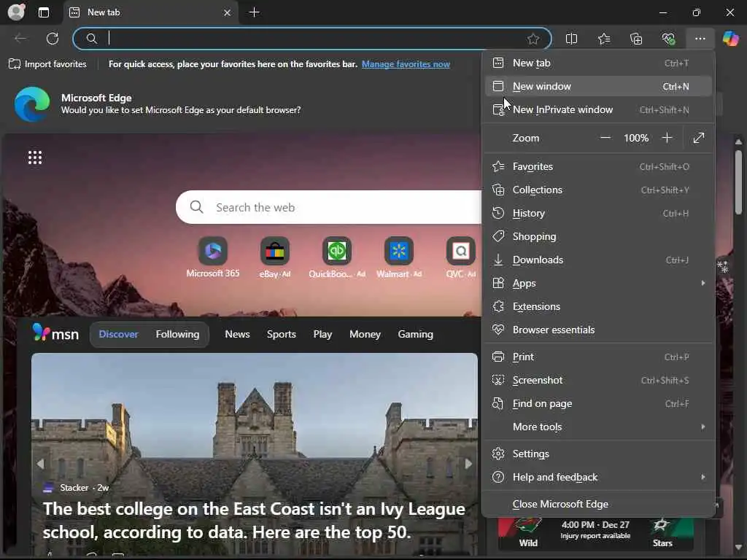Screen dimensions: 747x560
Task: Open QuickBooks quick link tile
Action: (337, 257)
